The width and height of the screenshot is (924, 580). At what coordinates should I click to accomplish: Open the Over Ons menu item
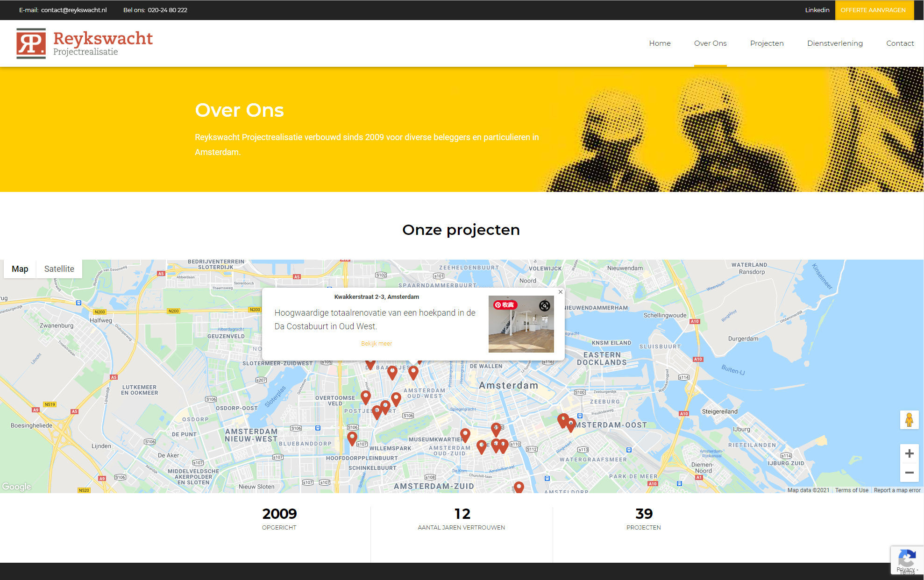click(710, 43)
